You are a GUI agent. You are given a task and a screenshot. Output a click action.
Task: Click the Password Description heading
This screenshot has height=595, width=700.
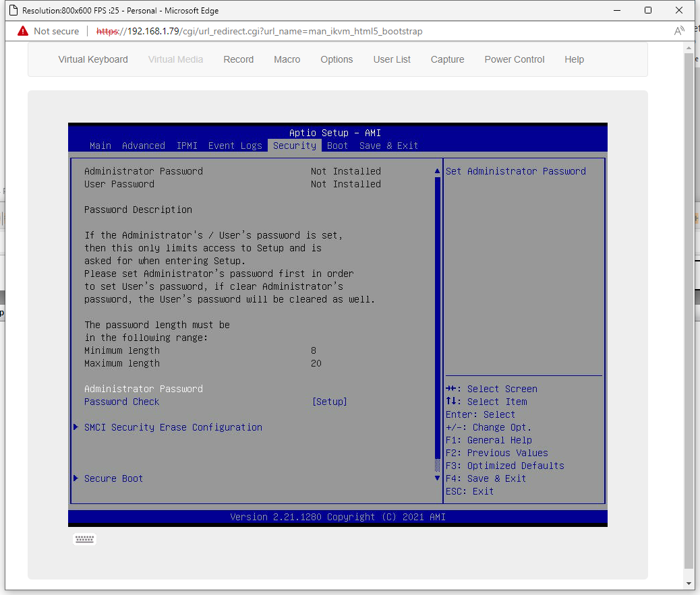pyautogui.click(x=138, y=210)
